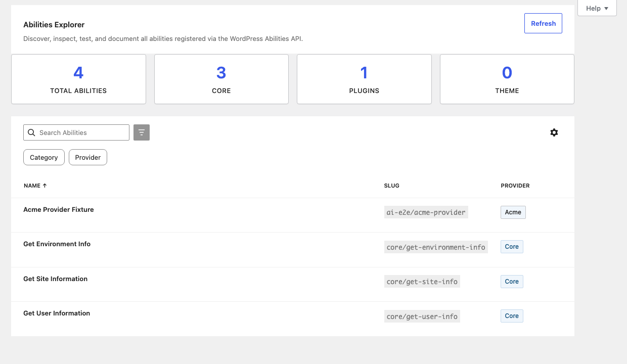Sort by the NAME column header
Image resolution: width=627 pixels, height=364 pixels.
(x=35, y=186)
